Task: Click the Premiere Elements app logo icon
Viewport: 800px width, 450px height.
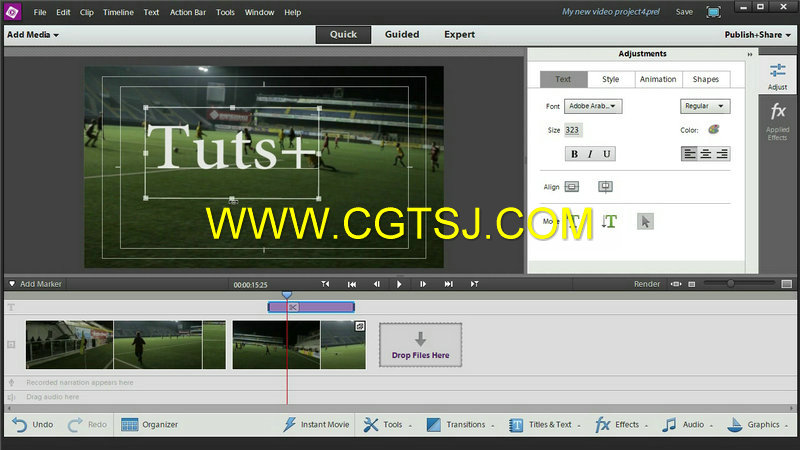Action: coord(12,12)
